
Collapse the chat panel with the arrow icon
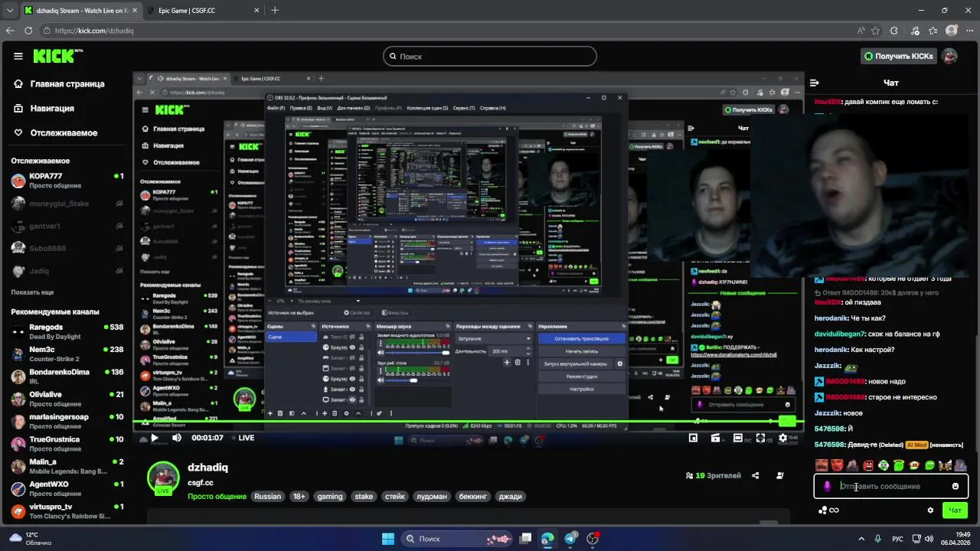tap(815, 83)
